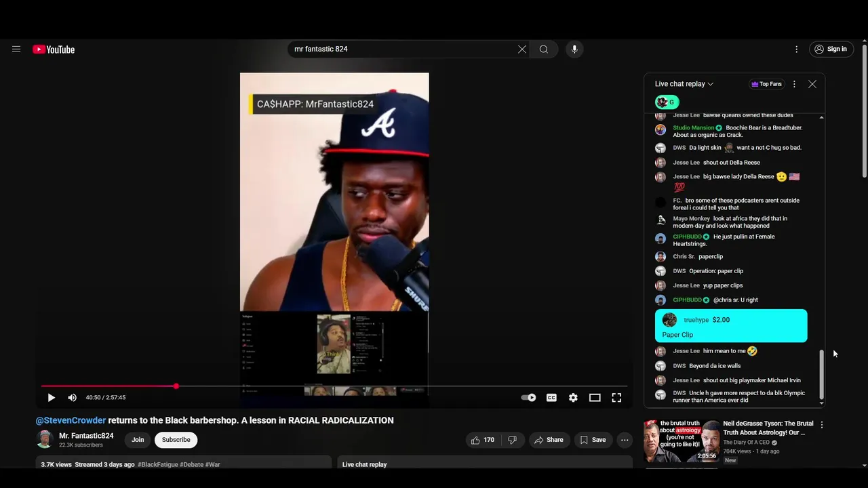Click the #Debate hashtag
Image resolution: width=868 pixels, height=488 pixels.
(x=191, y=464)
